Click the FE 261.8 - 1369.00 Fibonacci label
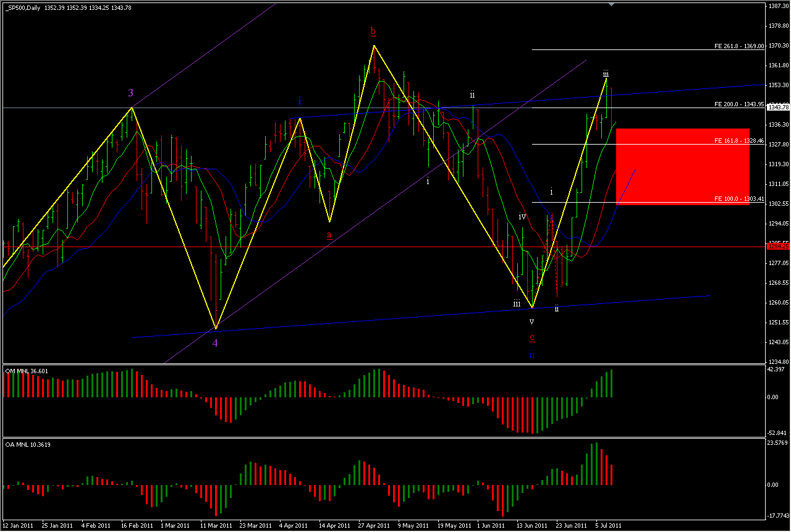Viewport: 791px width, 532px height. [x=739, y=46]
